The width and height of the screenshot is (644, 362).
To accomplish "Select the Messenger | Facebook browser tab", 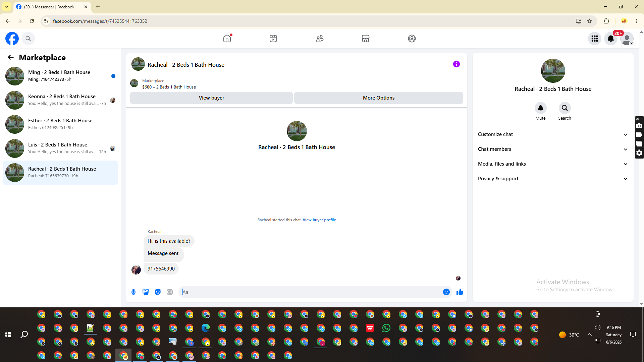I will tap(52, 7).
